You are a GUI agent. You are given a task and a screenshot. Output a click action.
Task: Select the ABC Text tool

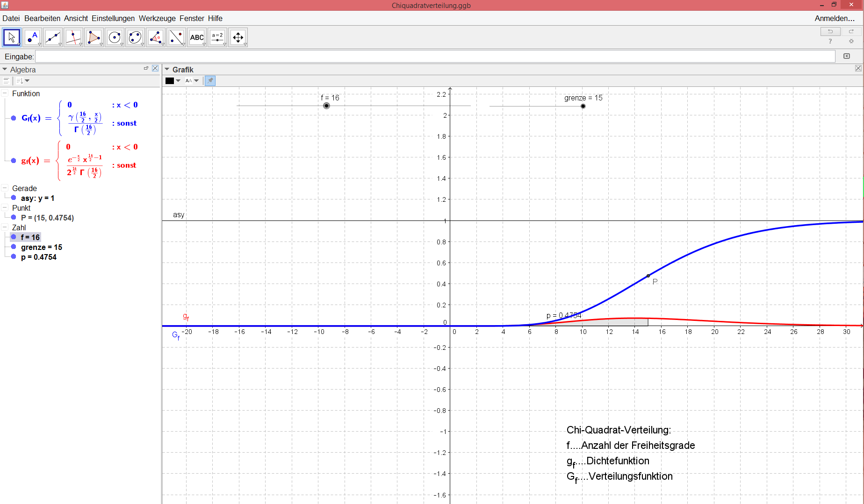pos(197,37)
